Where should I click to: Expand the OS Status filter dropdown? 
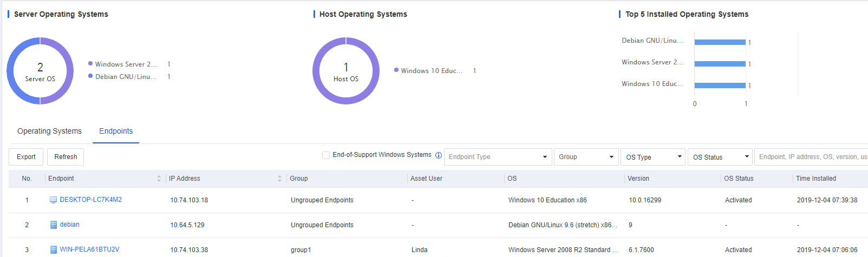(x=720, y=157)
